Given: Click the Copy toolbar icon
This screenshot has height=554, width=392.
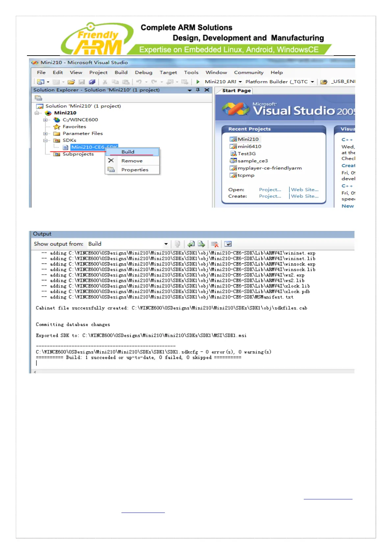Looking at the screenshot, I should [115, 82].
